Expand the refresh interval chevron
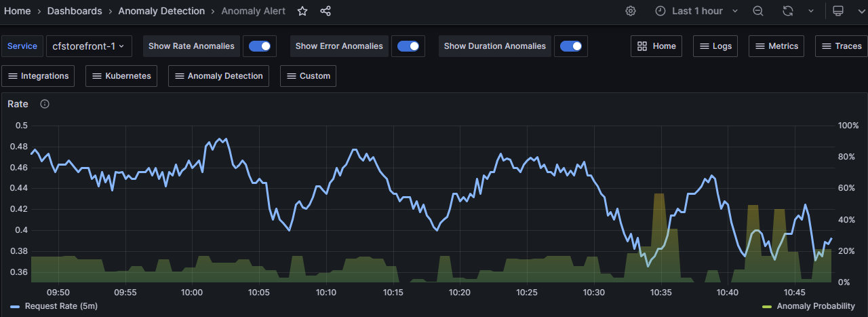This screenshot has height=317, width=868. point(811,11)
